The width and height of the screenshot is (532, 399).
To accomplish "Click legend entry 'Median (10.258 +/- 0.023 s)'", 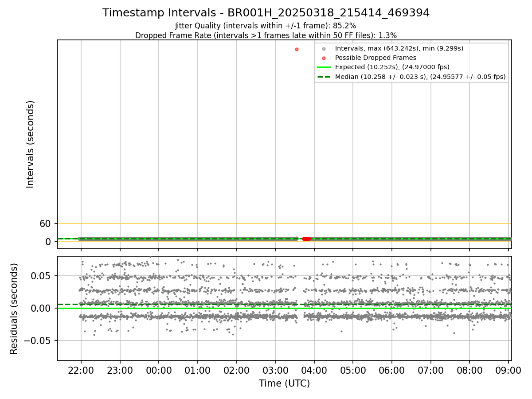I will point(420,77).
